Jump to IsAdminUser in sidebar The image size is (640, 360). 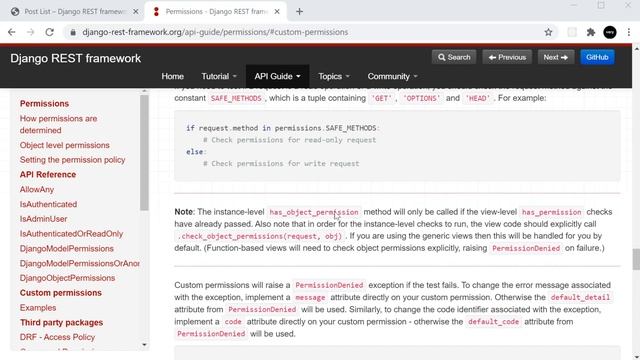point(43,219)
